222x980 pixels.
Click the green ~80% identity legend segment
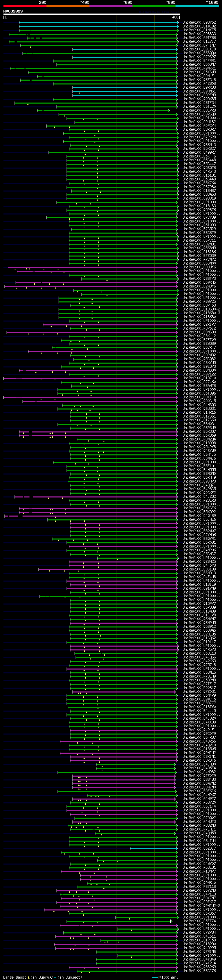pyautogui.click(x=154, y=6)
